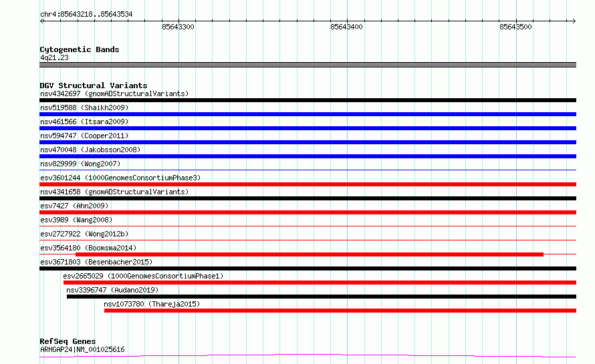Click the 85643500 ruler position
The height and width of the screenshot is (364, 595).
click(515, 27)
